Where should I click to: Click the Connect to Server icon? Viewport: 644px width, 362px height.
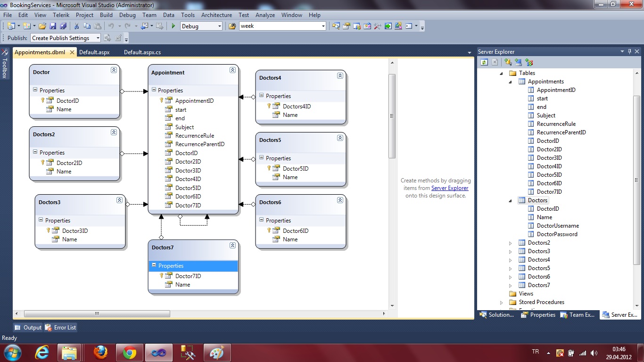[518, 62]
